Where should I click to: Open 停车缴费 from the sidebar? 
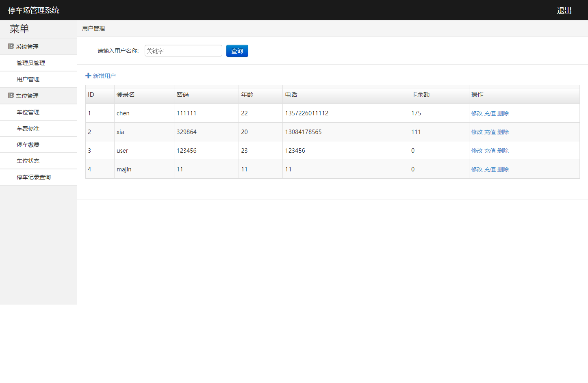tap(28, 145)
